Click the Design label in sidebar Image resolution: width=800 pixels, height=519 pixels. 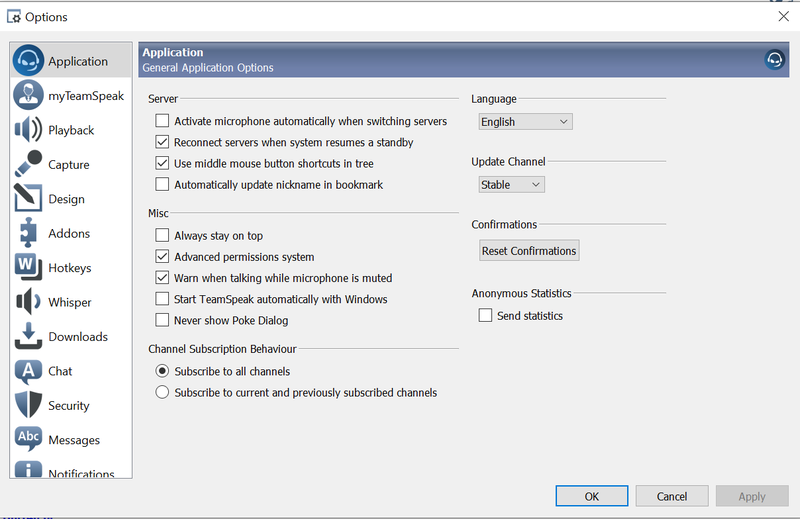pos(66,199)
